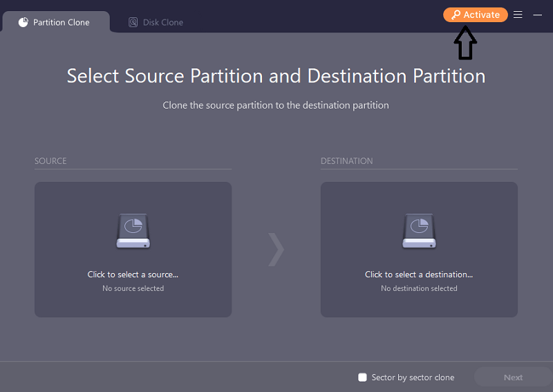Click the 'Sector by sector clone' label text

pos(413,377)
